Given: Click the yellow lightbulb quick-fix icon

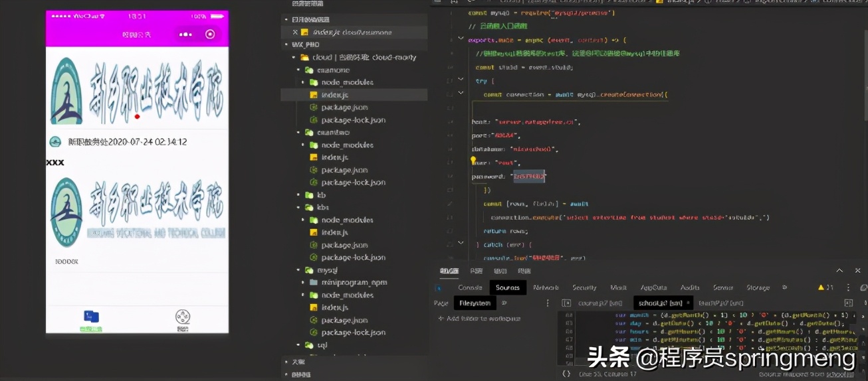Looking at the screenshot, I should [x=474, y=161].
